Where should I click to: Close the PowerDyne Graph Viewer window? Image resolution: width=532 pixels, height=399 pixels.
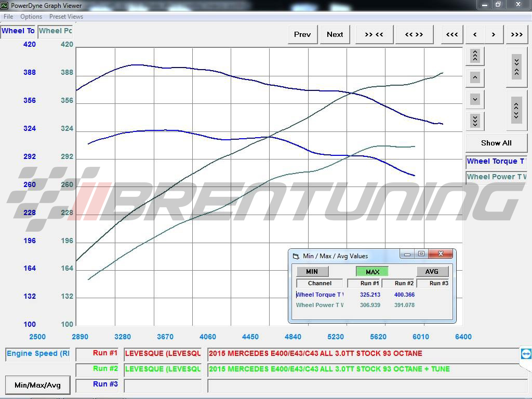tap(518, 4)
